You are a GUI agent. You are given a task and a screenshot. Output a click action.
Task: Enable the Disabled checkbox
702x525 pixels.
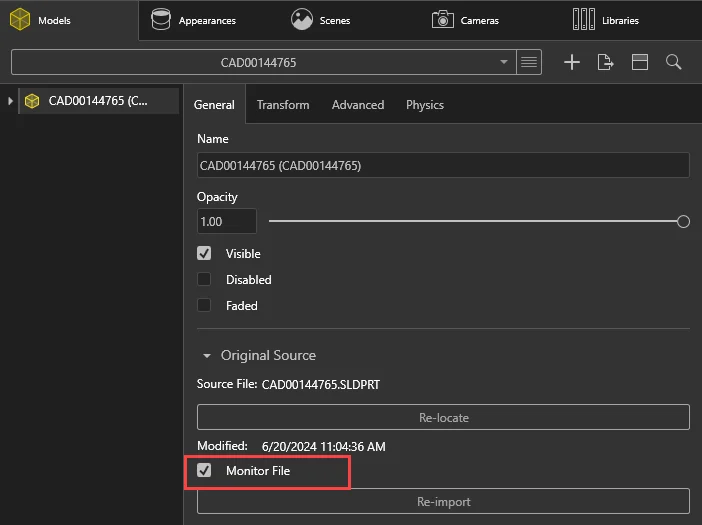[204, 280]
